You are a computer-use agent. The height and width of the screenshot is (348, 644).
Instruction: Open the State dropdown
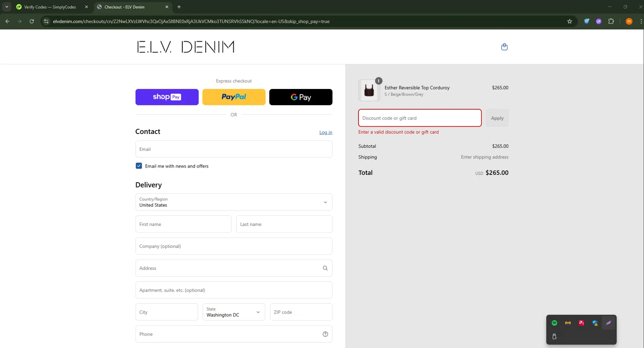point(234,312)
